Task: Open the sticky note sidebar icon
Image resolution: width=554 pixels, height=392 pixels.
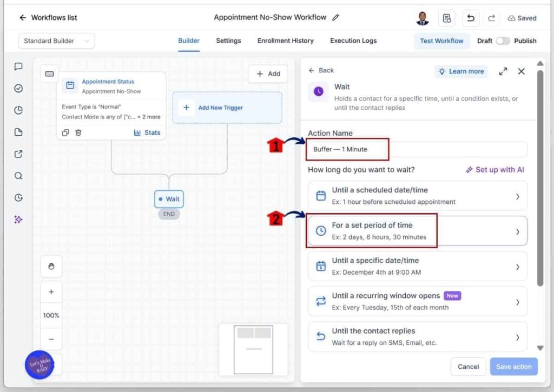Action: (18, 132)
